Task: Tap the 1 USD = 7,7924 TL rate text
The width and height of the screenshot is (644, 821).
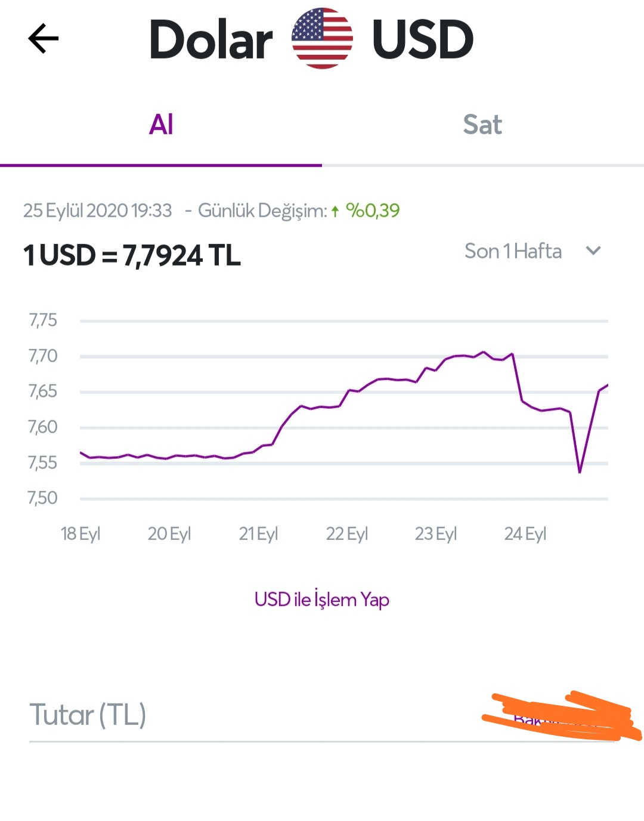Action: click(x=132, y=255)
